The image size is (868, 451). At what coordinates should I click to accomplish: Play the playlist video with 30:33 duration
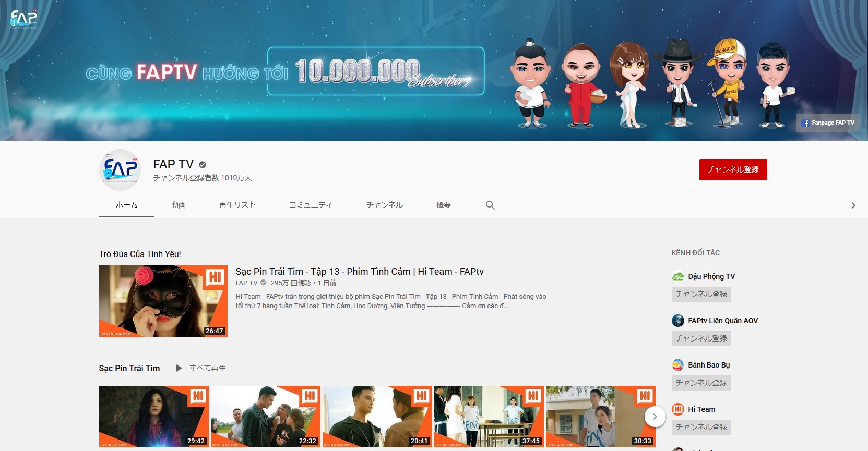point(601,417)
